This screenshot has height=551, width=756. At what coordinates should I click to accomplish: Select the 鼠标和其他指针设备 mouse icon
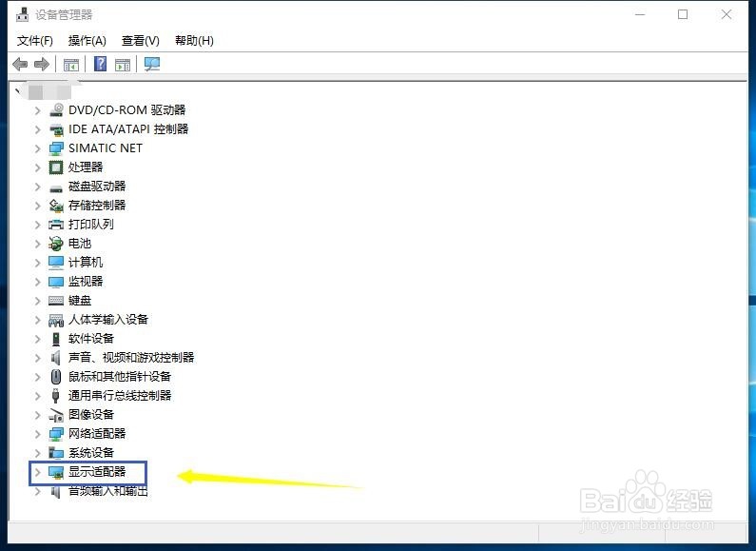point(56,377)
